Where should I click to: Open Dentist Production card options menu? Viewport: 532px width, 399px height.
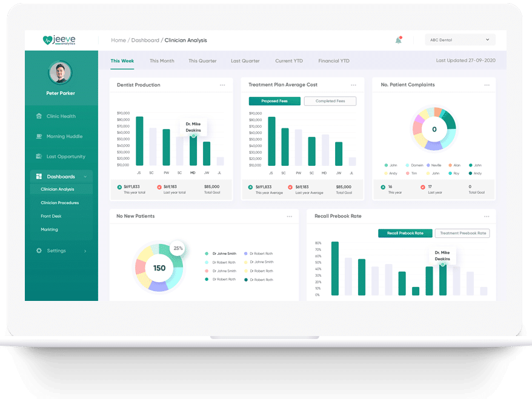tap(222, 85)
